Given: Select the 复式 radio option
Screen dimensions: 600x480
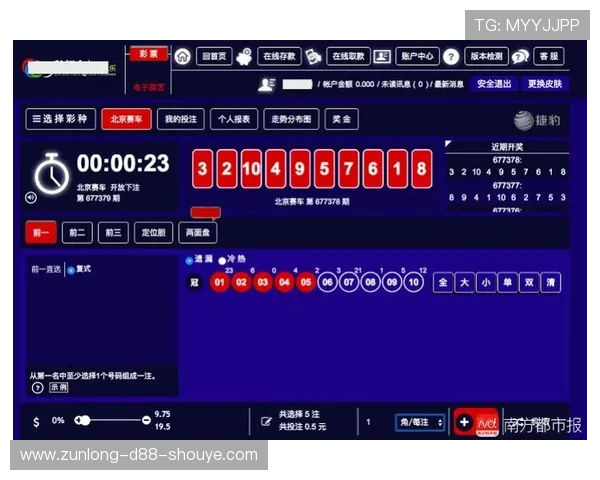Looking at the screenshot, I should pos(70,269).
